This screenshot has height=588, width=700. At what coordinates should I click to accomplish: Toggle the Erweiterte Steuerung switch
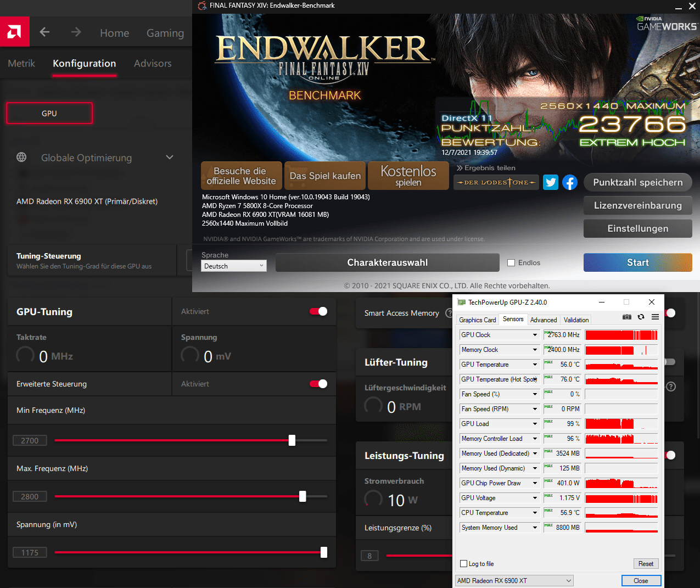pyautogui.click(x=318, y=384)
